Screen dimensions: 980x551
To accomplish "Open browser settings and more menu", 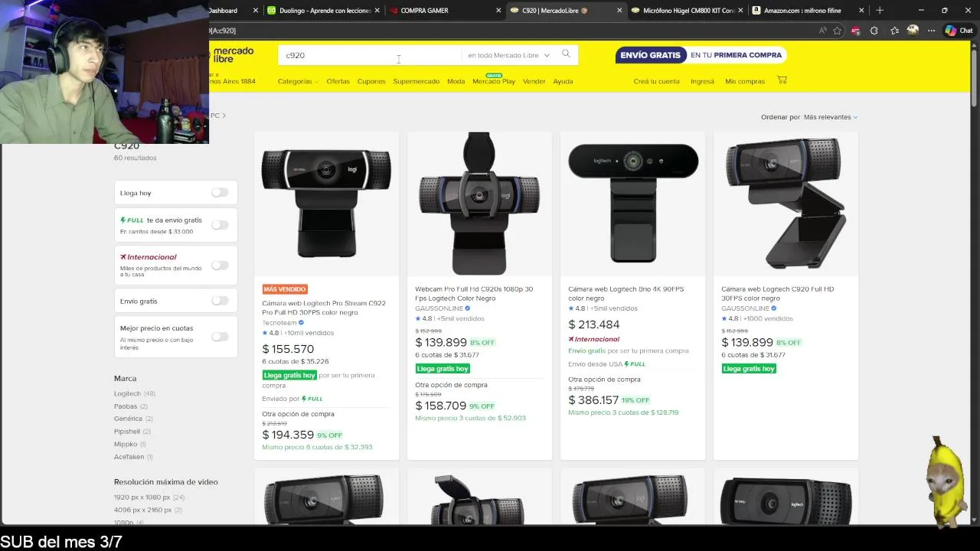I will pos(931,31).
